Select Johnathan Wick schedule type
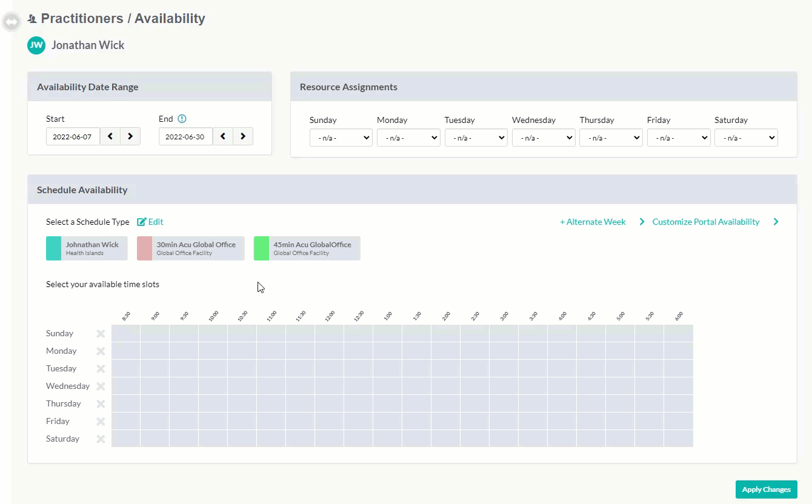The width and height of the screenshot is (812, 504). 87,248
